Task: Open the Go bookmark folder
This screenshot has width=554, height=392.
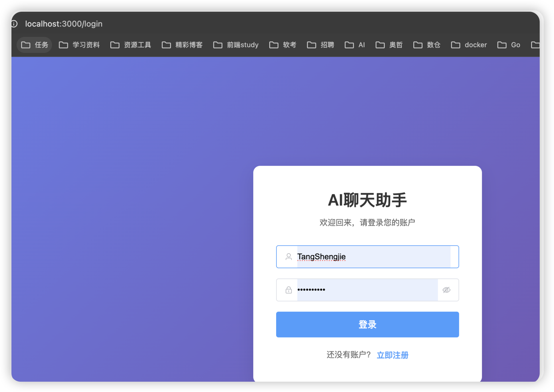Action: point(509,45)
